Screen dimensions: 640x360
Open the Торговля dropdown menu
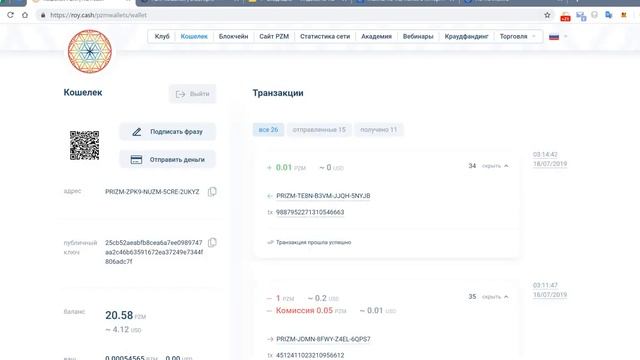pos(518,36)
